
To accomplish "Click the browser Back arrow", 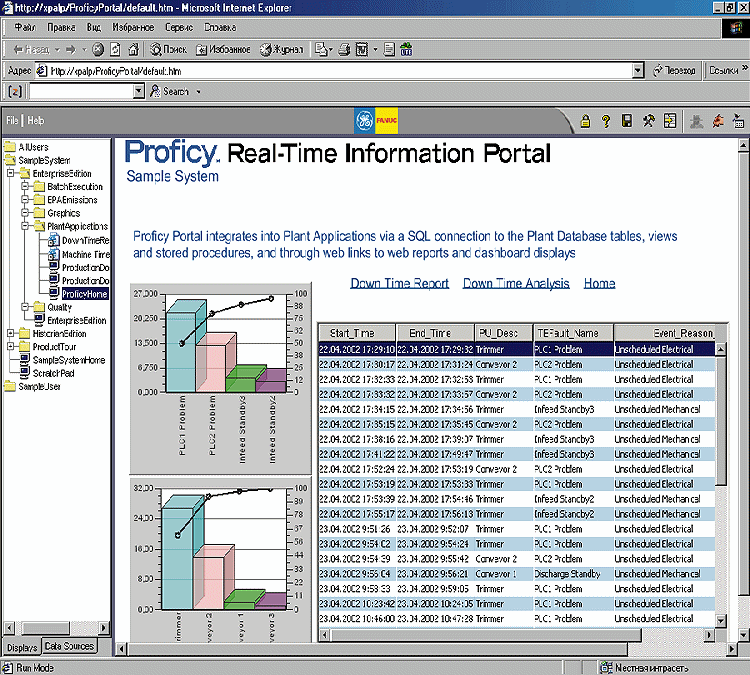I will (31, 49).
